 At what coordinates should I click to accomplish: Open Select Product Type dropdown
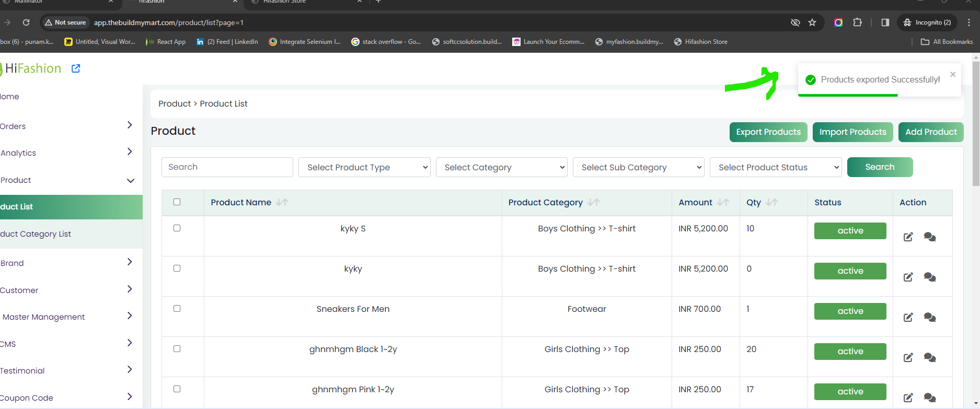point(364,167)
